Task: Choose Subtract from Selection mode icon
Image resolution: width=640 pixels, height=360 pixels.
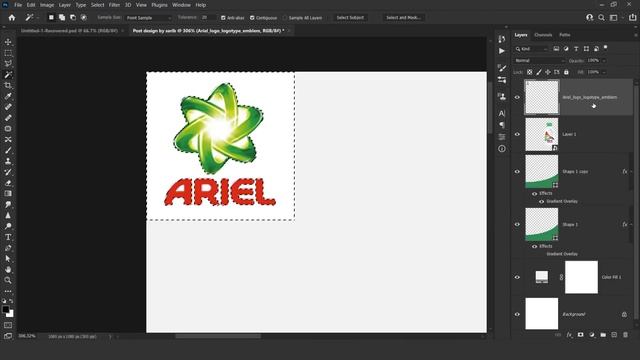Action: 73,18
